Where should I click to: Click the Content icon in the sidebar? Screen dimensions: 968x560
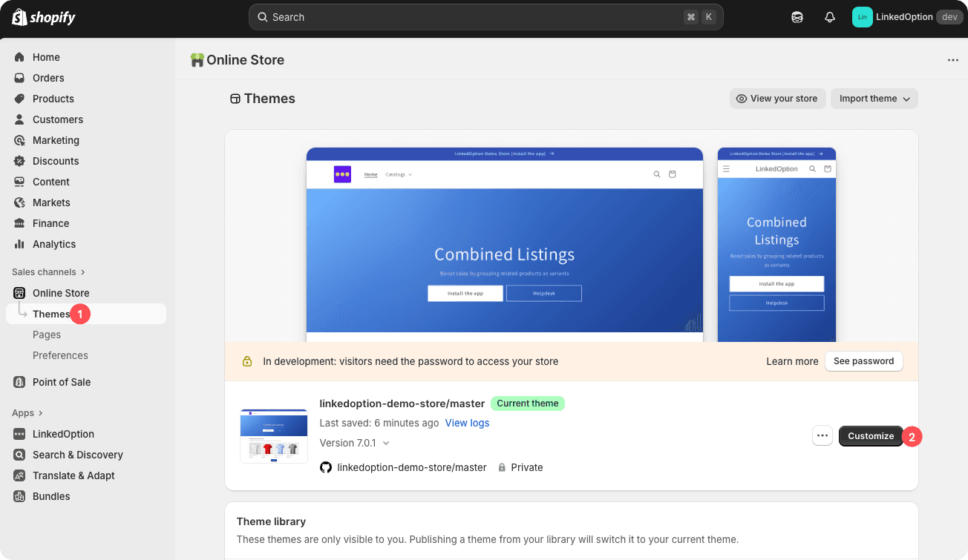click(x=19, y=182)
